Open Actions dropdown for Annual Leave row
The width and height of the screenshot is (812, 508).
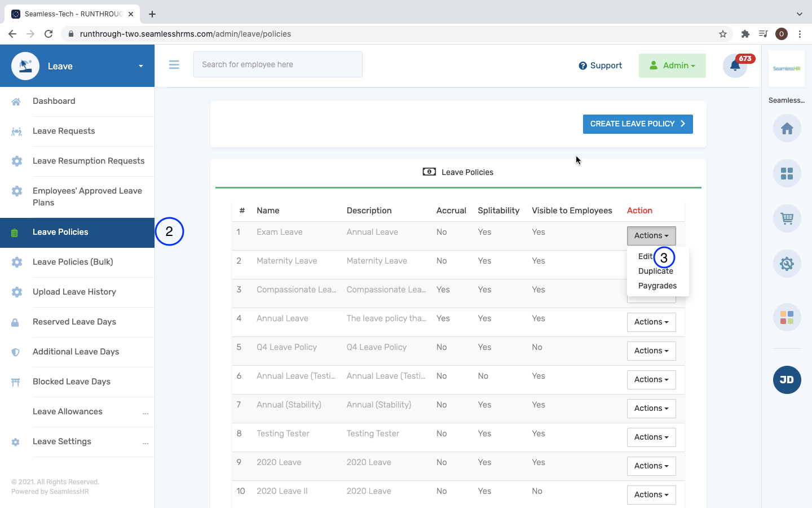click(x=651, y=322)
